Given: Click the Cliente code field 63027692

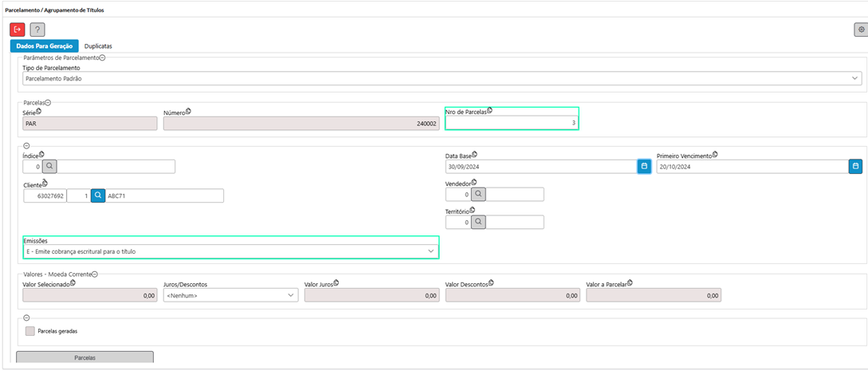Looking at the screenshot, I should tap(45, 195).
